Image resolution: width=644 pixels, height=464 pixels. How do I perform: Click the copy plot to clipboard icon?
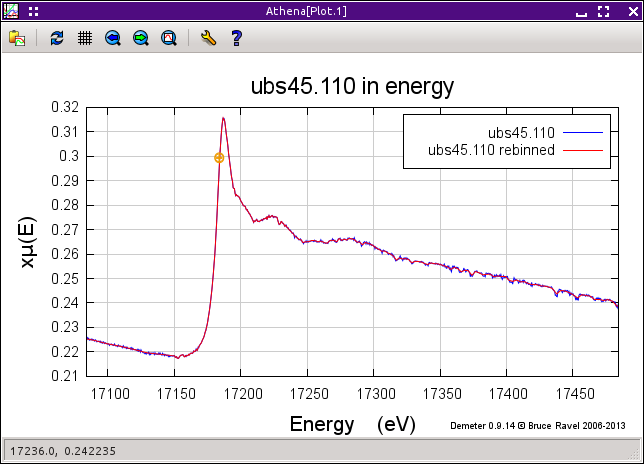point(17,38)
